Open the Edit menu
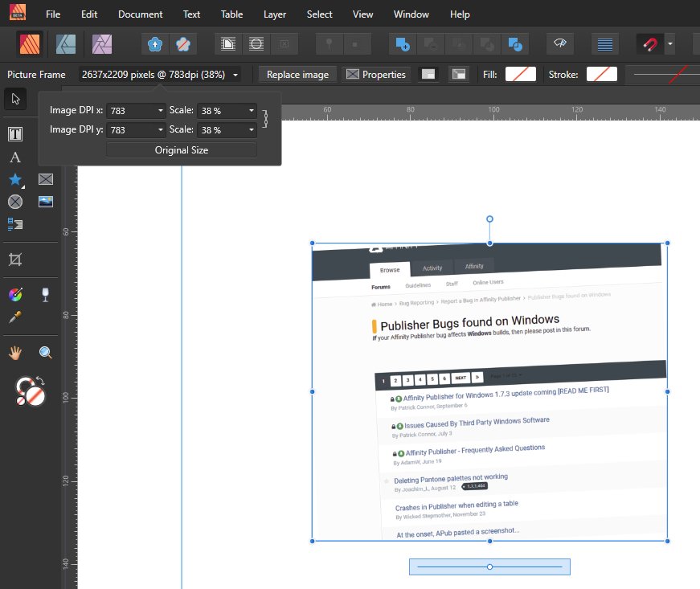The image size is (700, 589). tap(89, 14)
